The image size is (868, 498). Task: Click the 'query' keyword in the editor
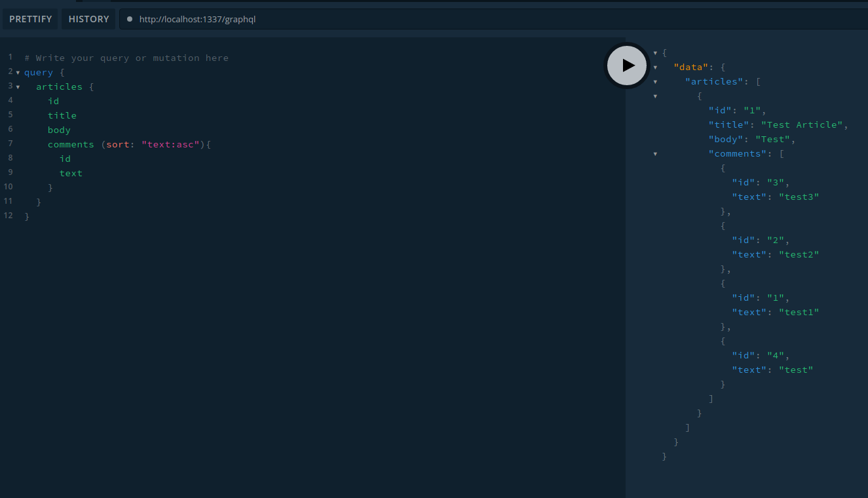39,72
